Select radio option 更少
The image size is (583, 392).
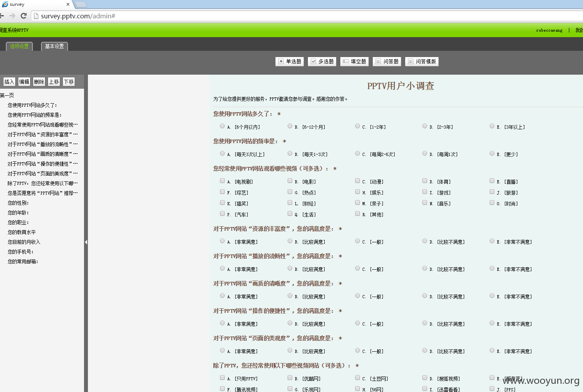[x=492, y=153]
